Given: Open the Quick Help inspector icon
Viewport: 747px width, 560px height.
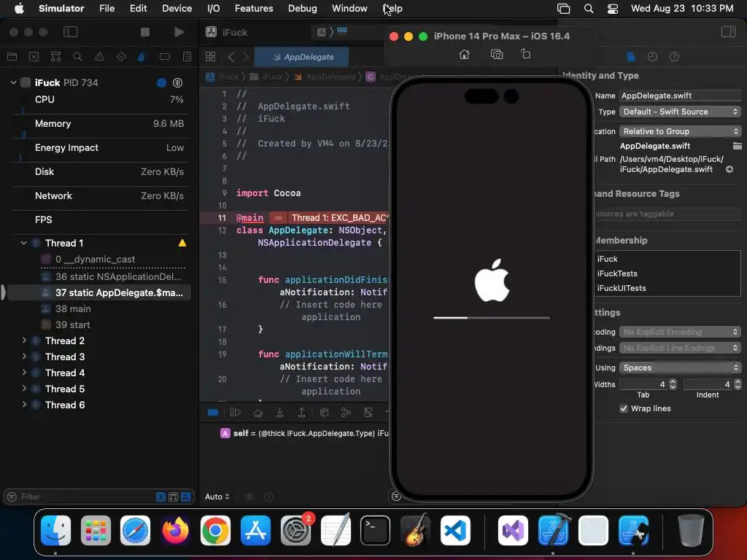Looking at the screenshot, I should pos(674,57).
